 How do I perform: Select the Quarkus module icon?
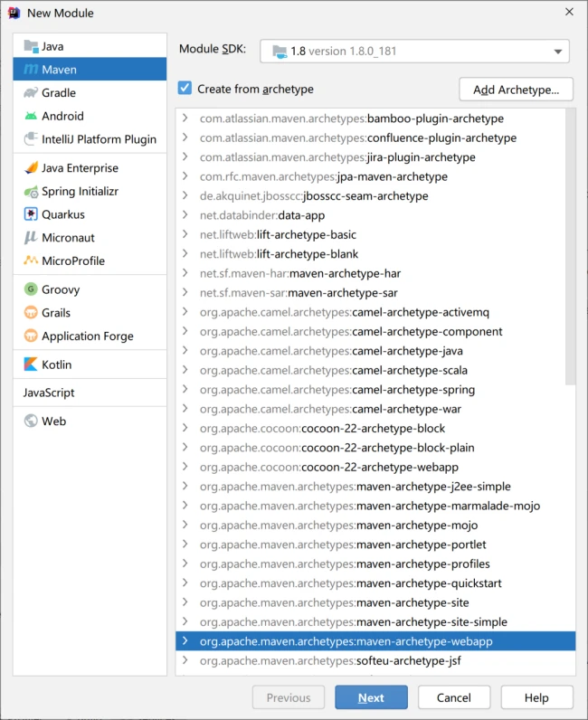pyautogui.click(x=31, y=214)
